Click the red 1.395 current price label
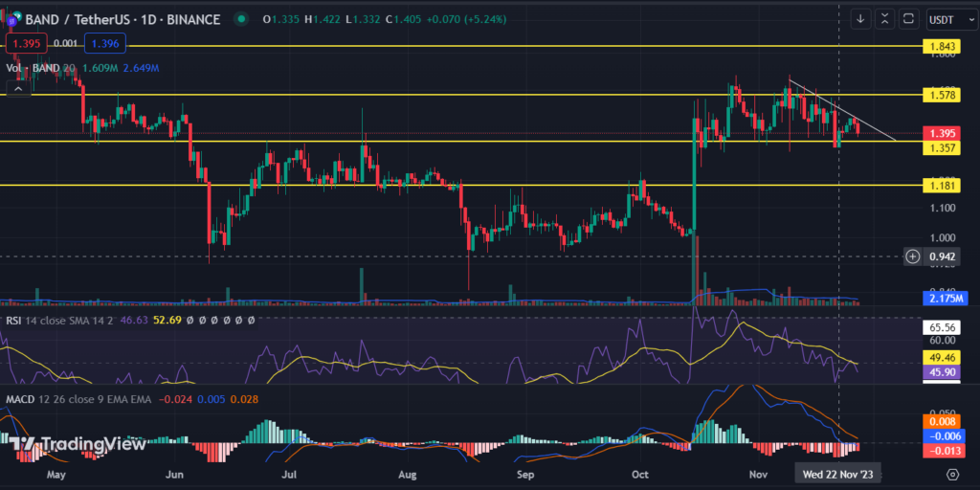Viewport: 980px width, 490px height. pos(940,133)
